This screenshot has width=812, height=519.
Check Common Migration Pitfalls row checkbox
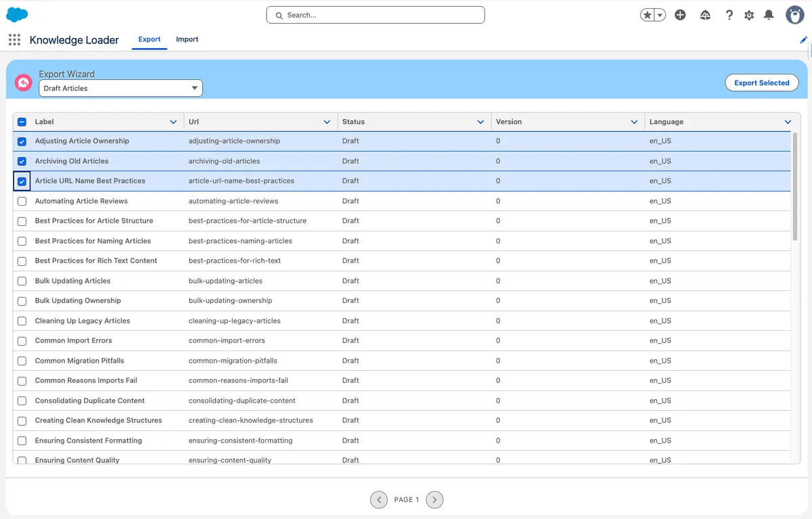tap(22, 361)
